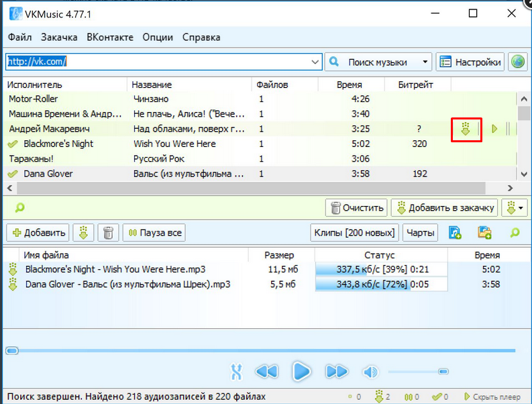Viewport: 532px width, 404px height.
Task: Click the previous track rewind button
Action: [x=267, y=372]
